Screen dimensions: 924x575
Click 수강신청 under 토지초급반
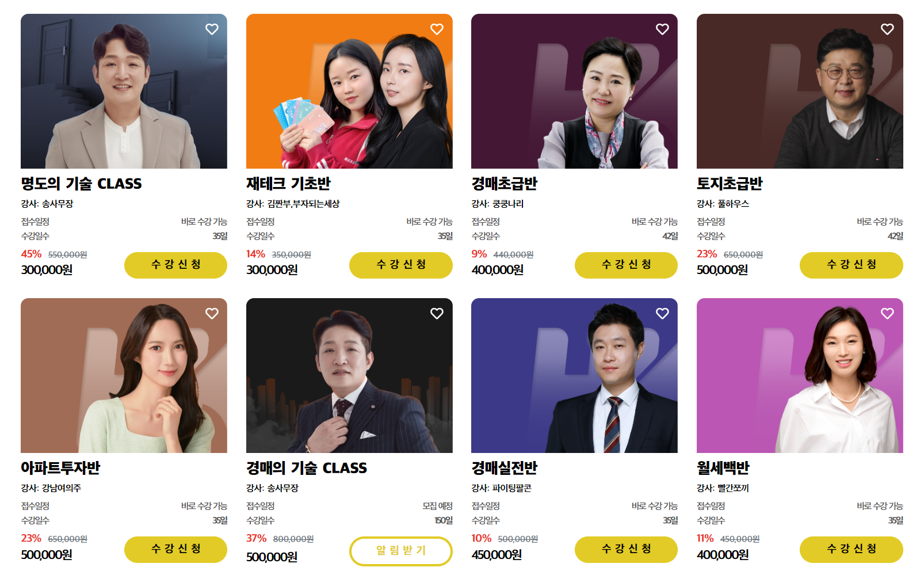click(x=852, y=265)
